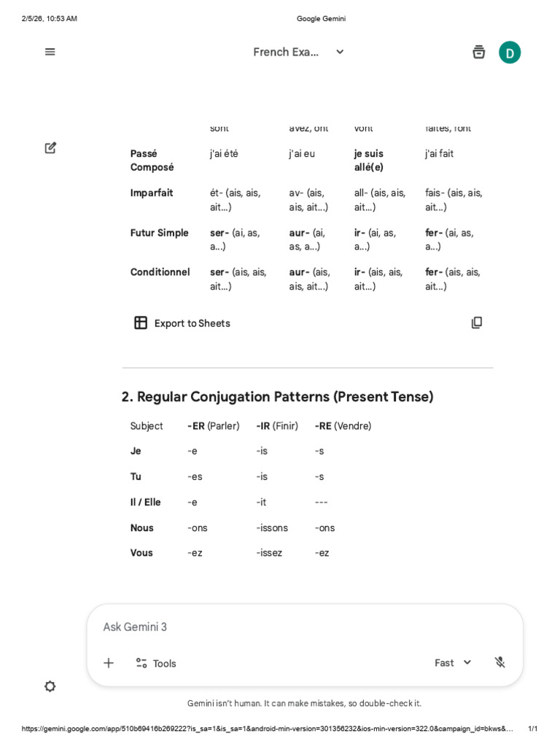The image size is (560, 747).
Task: Open the Fast model selector dropdown
Action: (453, 662)
